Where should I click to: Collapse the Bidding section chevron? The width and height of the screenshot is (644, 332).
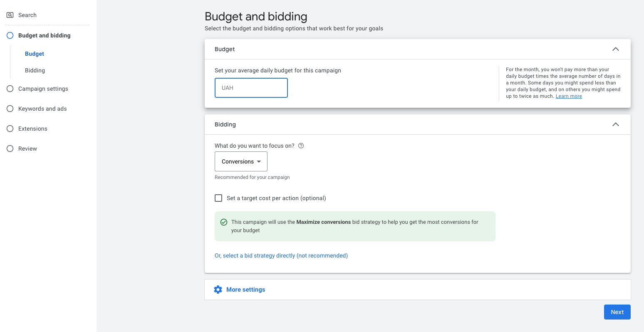[616, 124]
